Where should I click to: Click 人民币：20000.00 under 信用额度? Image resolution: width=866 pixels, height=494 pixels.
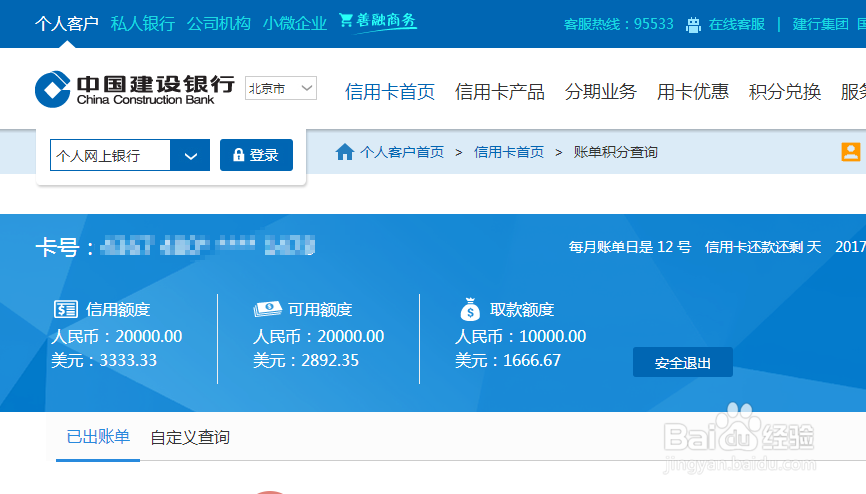tap(117, 336)
